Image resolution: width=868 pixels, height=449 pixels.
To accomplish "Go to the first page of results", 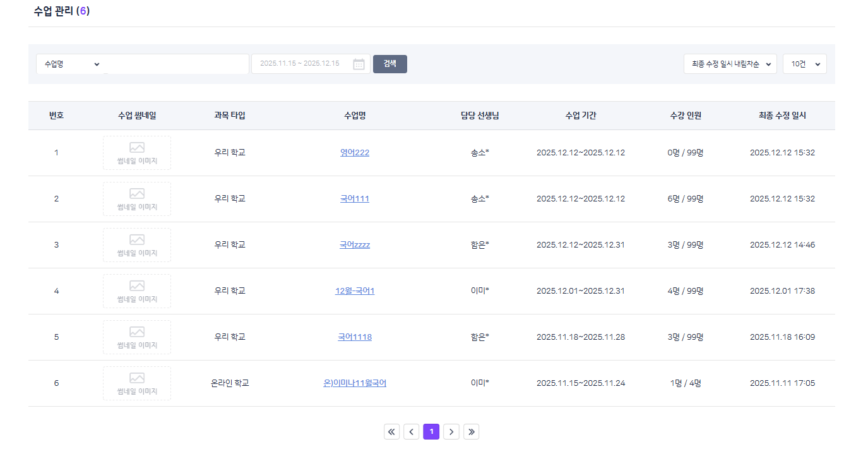I will pos(391,432).
